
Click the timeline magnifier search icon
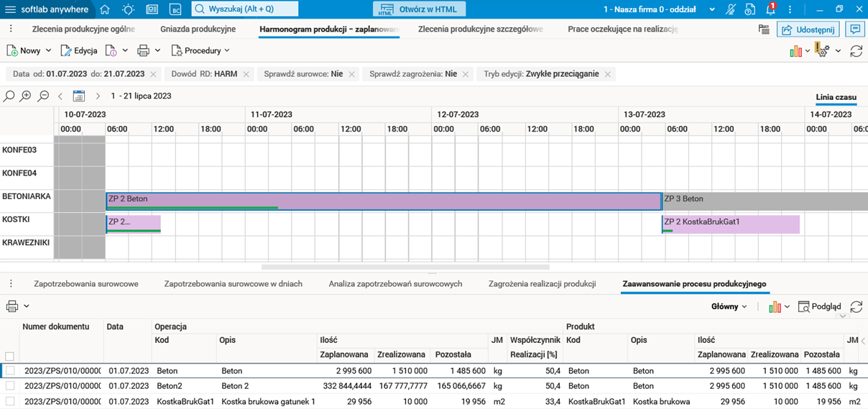click(x=9, y=96)
